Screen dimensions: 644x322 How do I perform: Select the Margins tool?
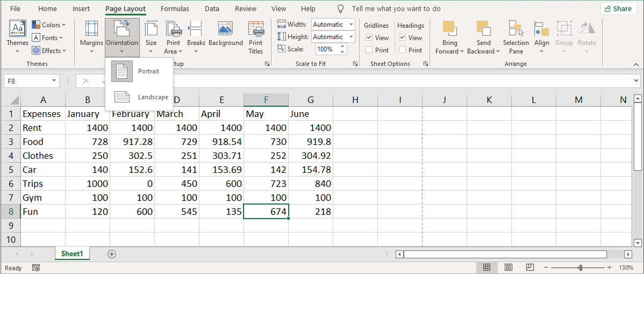pyautogui.click(x=91, y=36)
